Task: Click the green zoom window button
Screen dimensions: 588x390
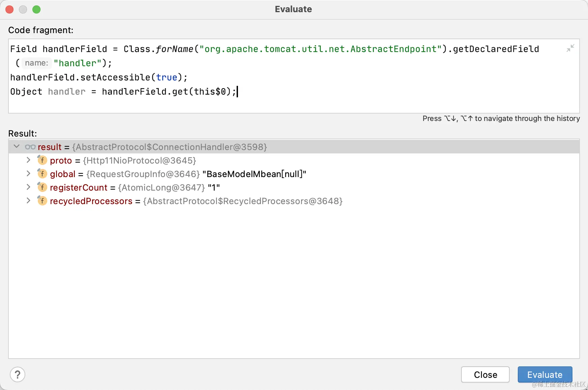Action: coord(36,9)
